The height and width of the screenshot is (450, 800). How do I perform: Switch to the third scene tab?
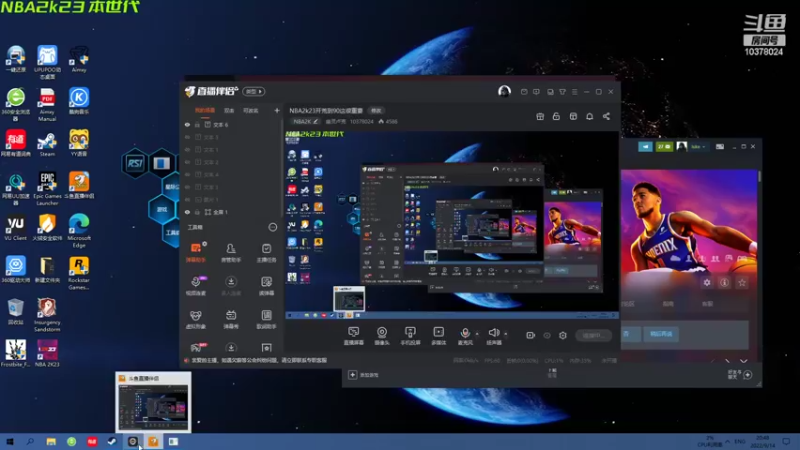pos(251,110)
